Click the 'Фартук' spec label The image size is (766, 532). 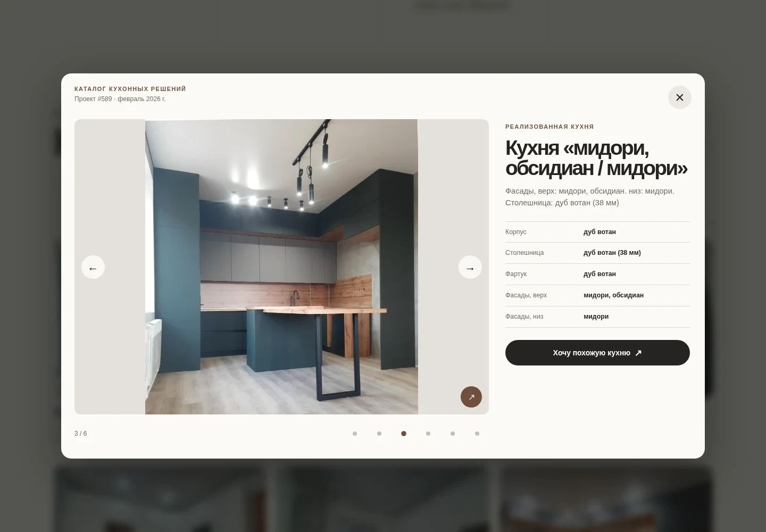(x=516, y=274)
